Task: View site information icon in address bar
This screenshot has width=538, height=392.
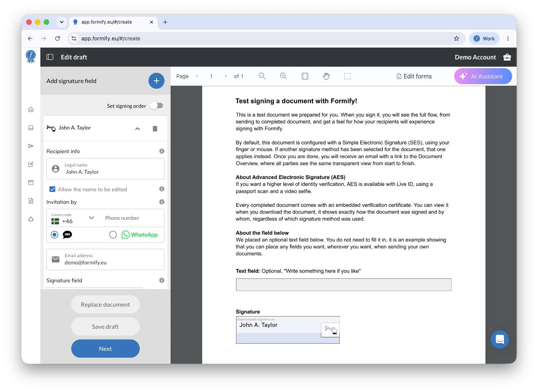Action: pyautogui.click(x=74, y=38)
